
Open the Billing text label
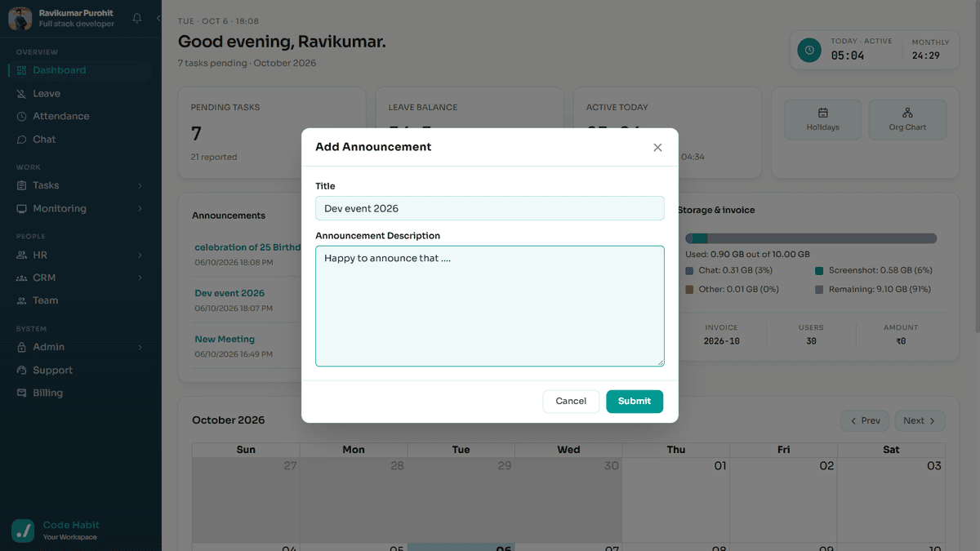[x=48, y=393]
